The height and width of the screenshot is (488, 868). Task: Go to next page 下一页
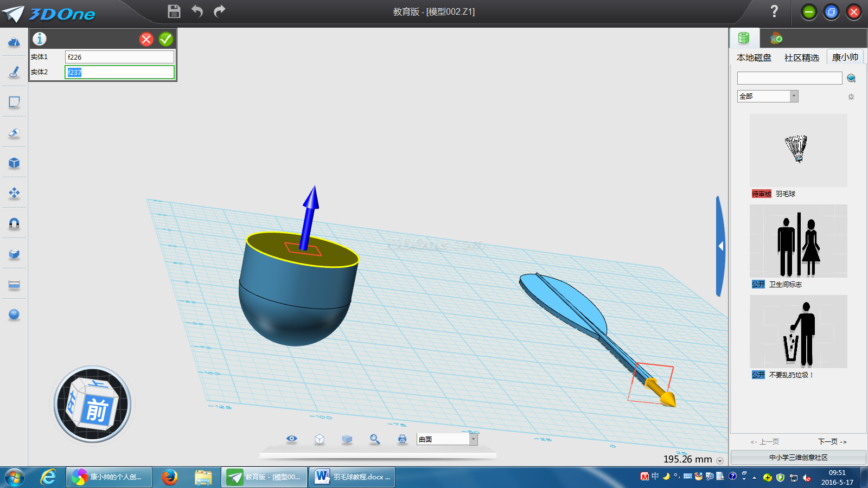[x=832, y=441]
